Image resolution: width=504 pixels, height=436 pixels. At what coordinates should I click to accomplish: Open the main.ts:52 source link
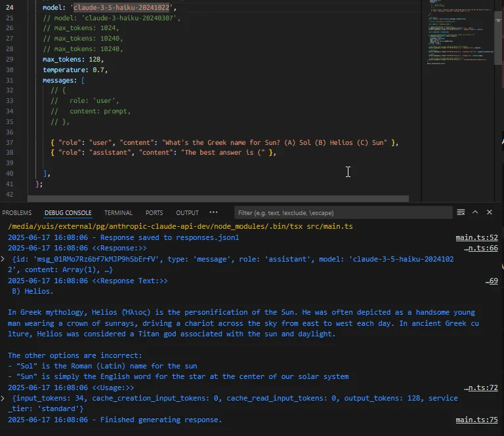(x=476, y=237)
